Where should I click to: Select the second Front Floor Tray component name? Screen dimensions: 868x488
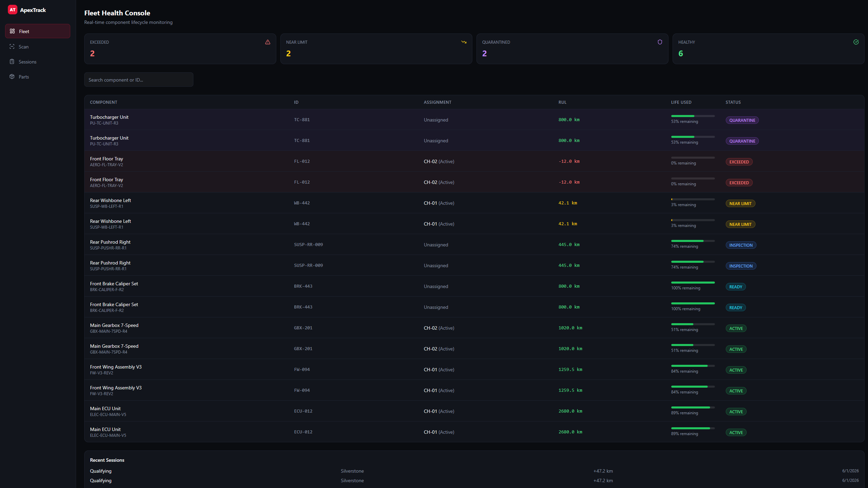point(106,180)
